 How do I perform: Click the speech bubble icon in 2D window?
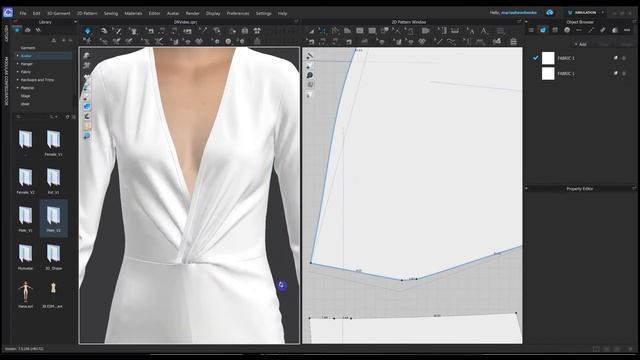309,75
